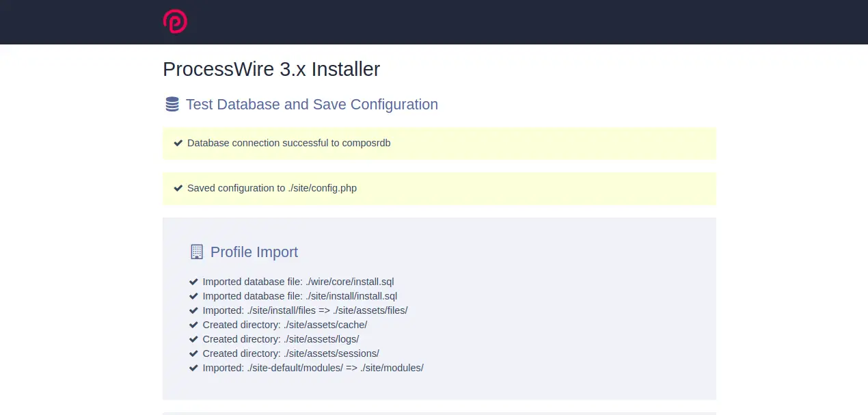Click the checkmark next to ./site-default/modules/ import

pyautogui.click(x=194, y=368)
